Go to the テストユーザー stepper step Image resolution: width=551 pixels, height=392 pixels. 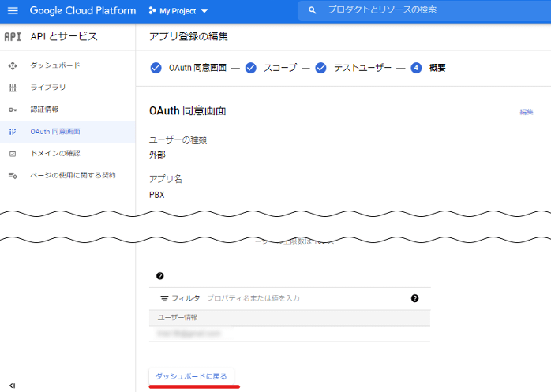tap(362, 68)
